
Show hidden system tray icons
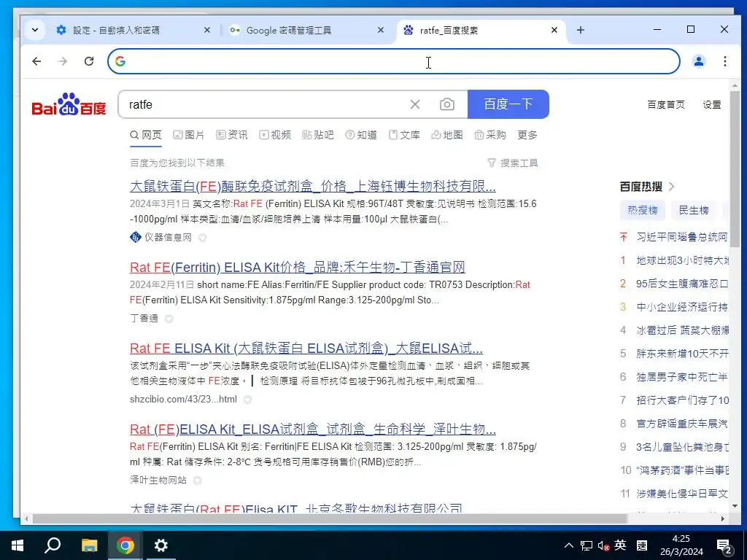click(569, 545)
